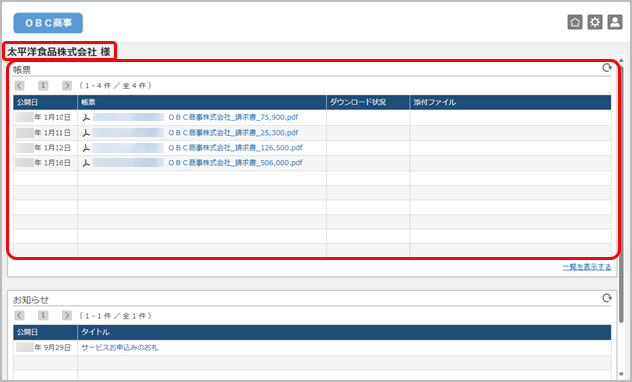
Task: Click PDF icon for 126,500 invoice
Action: click(86, 148)
